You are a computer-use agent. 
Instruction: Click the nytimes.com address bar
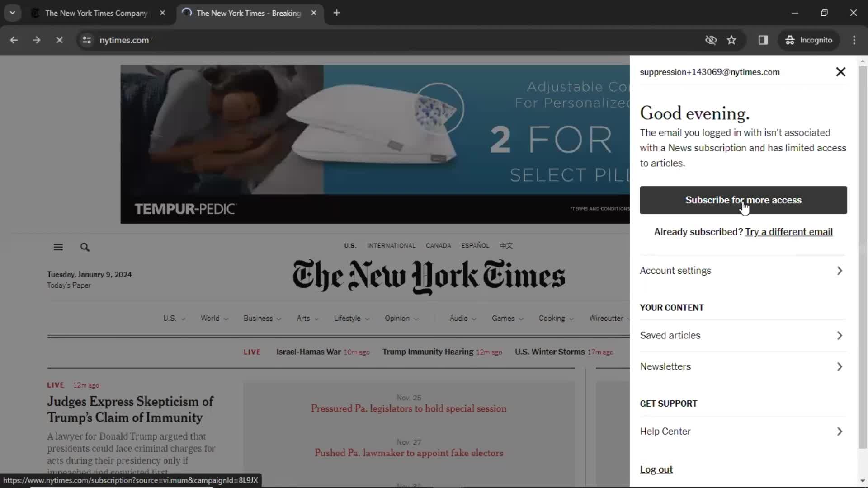(124, 40)
